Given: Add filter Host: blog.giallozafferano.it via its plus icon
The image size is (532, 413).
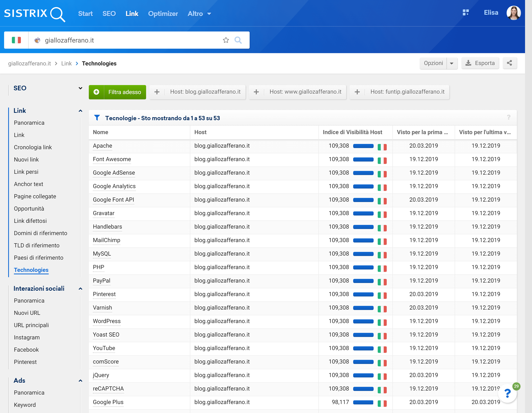Looking at the screenshot, I should 157,92.
